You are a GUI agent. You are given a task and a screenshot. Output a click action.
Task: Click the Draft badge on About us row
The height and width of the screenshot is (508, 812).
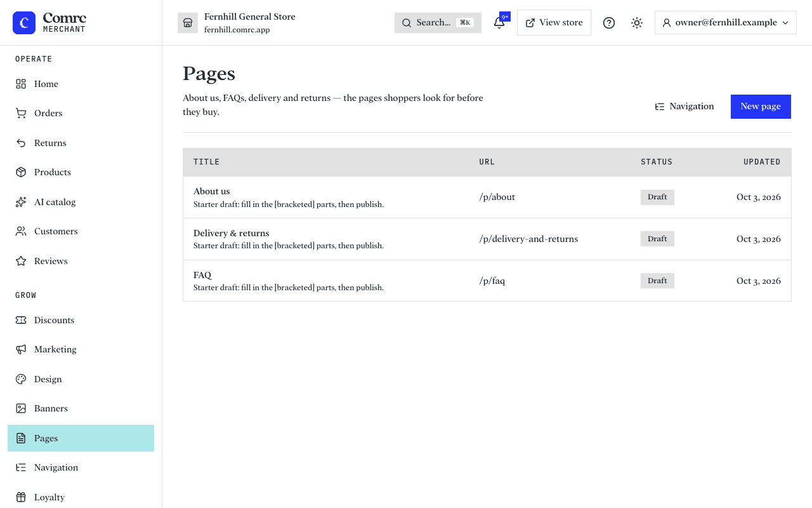657,197
